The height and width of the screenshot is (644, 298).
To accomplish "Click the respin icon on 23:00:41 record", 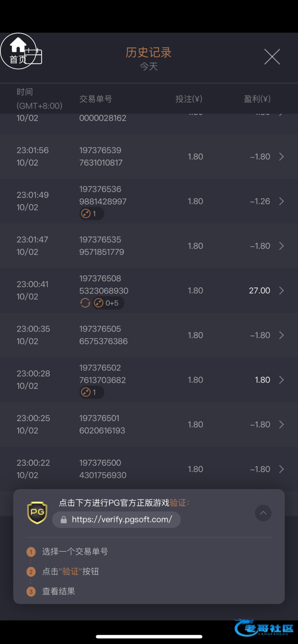I will pos(85,303).
